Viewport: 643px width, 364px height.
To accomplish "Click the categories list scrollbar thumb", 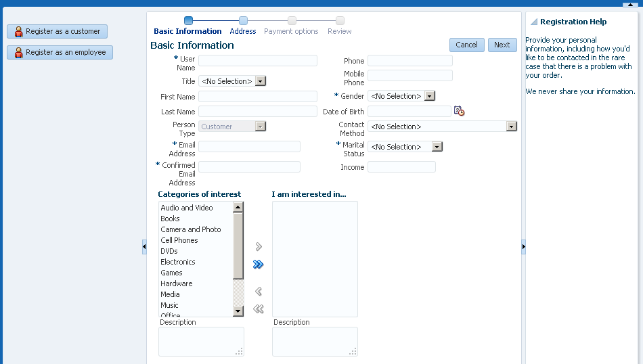I will 238,246.
